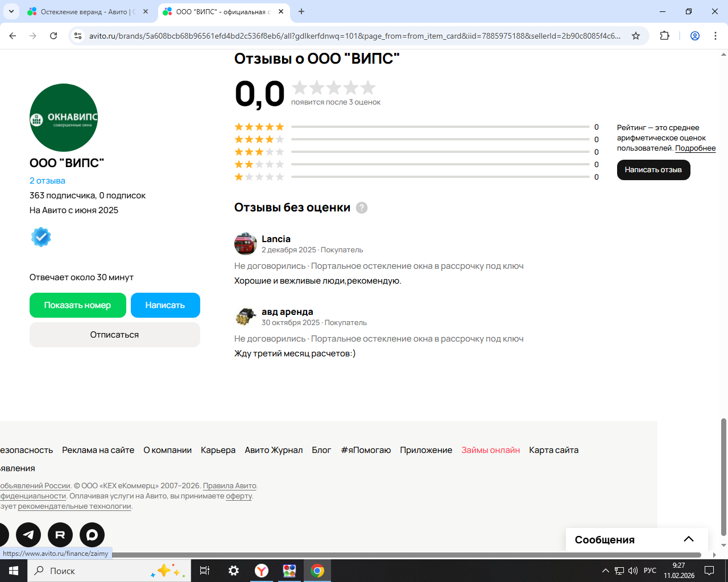The image size is (728, 582).
Task: Open Lancia reviewer avatar
Action: point(246,244)
